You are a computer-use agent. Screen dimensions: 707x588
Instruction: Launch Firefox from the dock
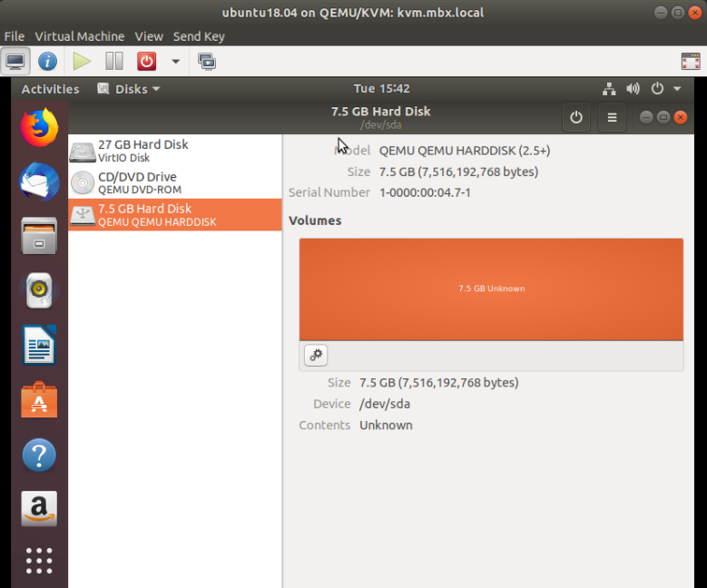[39, 128]
